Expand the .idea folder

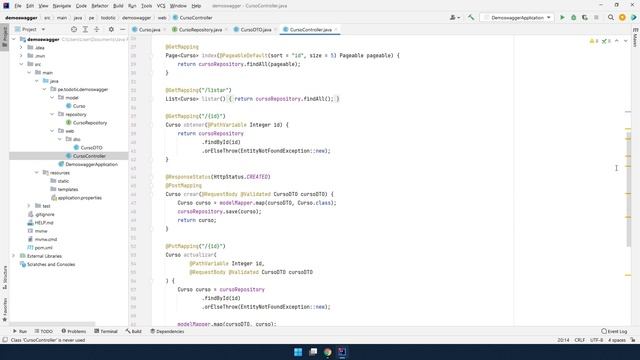click(x=22, y=47)
